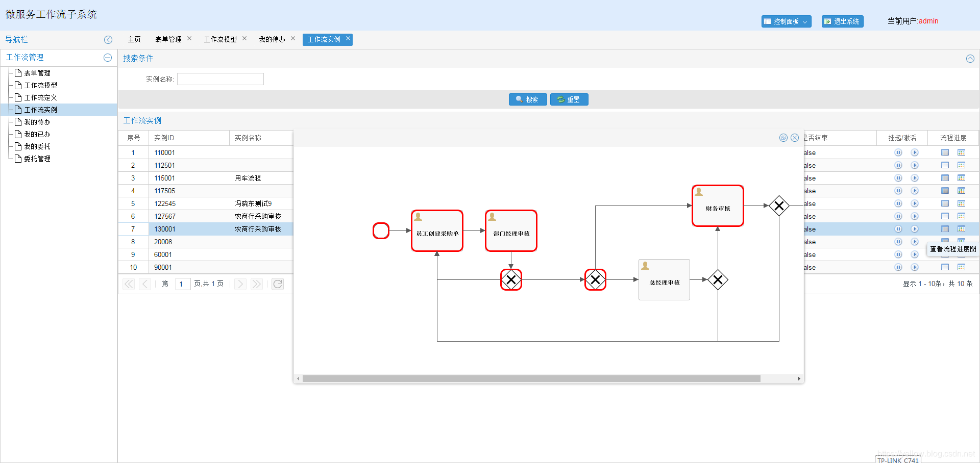This screenshot has height=463, width=980.
Task: Switch to the 表单管理 tab
Action: (168, 39)
